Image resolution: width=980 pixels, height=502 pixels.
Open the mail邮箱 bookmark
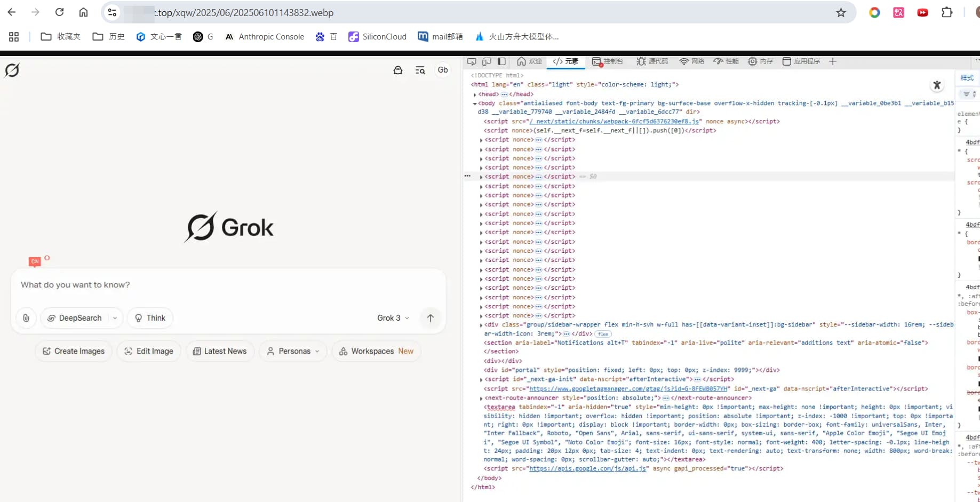pos(441,36)
